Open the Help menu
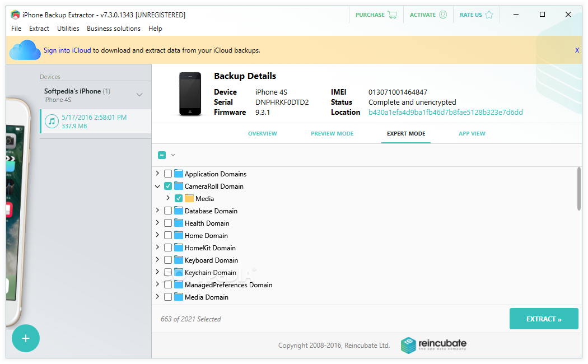Image resolution: width=588 pixels, height=364 pixels. click(155, 29)
